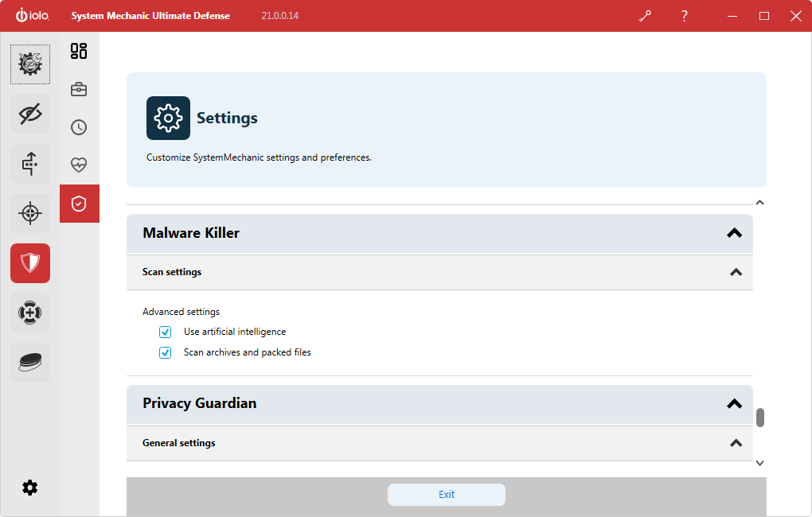The image size is (812, 517).
Task: Open the briefcase toolbox icon
Action: (x=79, y=89)
